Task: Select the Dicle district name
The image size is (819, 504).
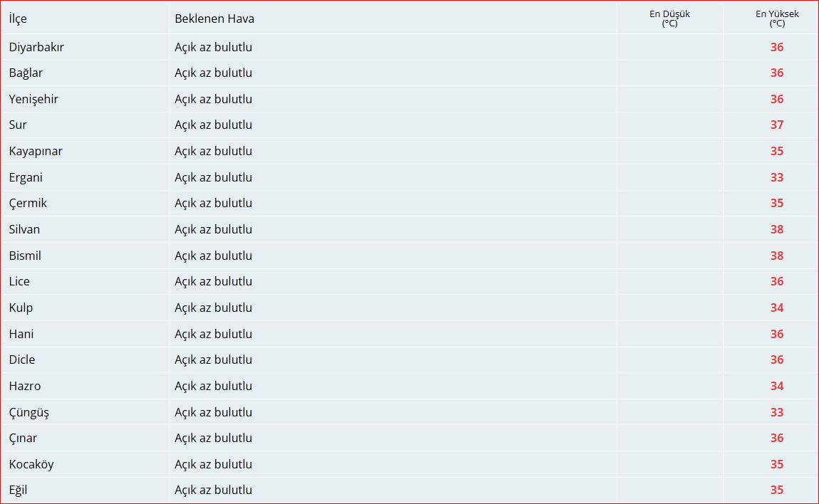Action: click(x=22, y=359)
